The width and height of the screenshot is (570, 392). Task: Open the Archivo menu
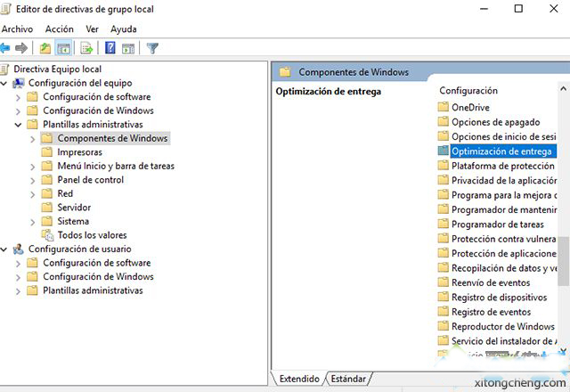point(17,29)
